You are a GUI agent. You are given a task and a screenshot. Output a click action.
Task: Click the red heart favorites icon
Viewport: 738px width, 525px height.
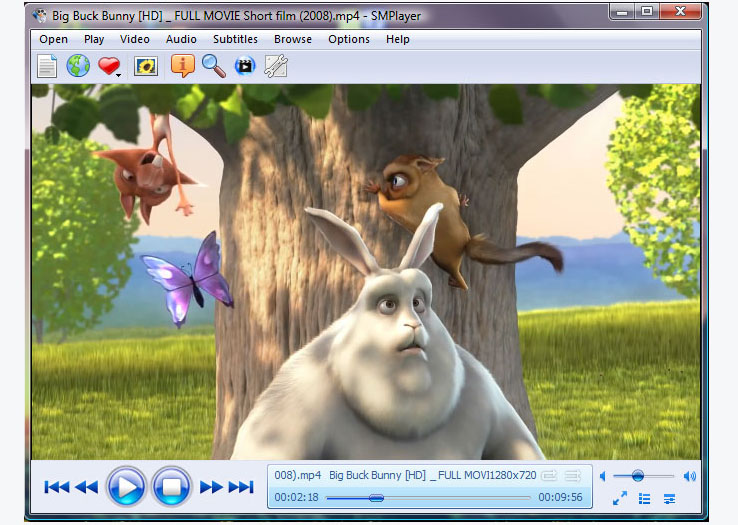click(x=108, y=65)
